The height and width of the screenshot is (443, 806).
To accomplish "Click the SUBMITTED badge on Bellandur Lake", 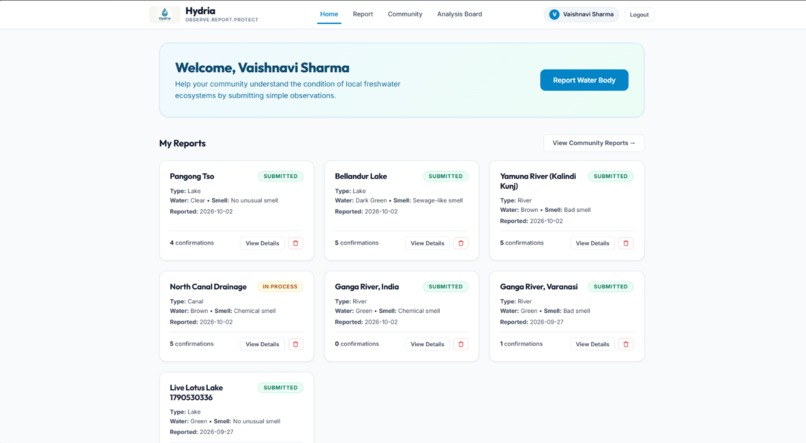I will pyautogui.click(x=446, y=176).
